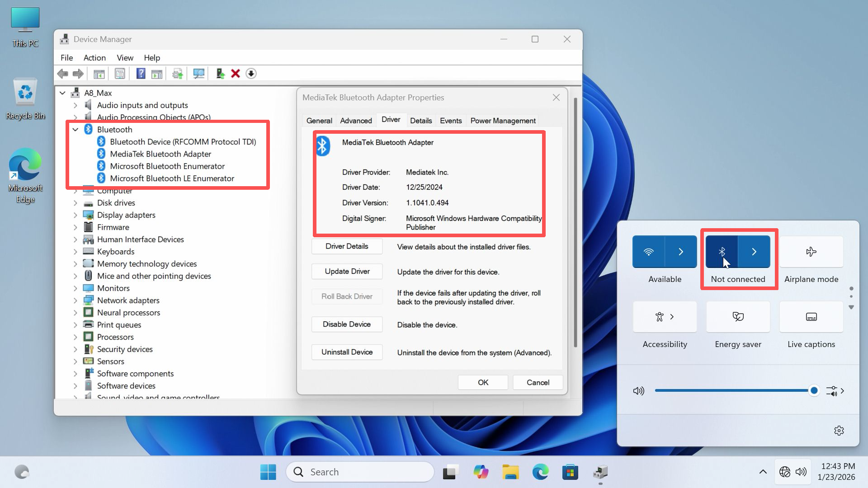The image size is (868, 488).
Task: Select MediaTek Bluetooth Adapter in the tree
Action: pos(160,154)
